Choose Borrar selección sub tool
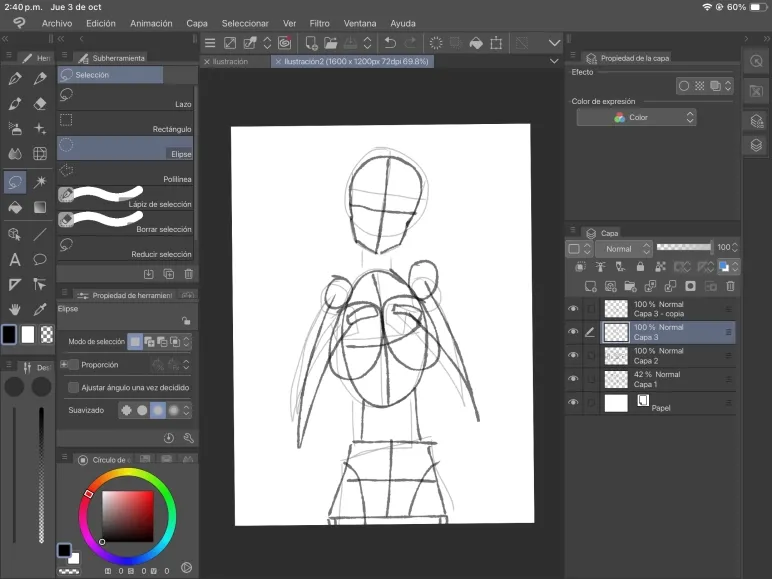This screenshot has width=772, height=579. [x=125, y=223]
